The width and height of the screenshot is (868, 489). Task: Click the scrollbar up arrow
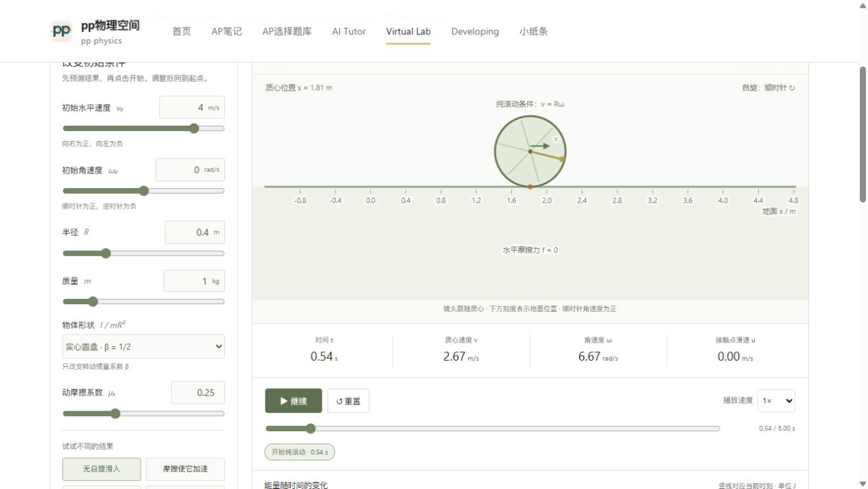(x=863, y=5)
